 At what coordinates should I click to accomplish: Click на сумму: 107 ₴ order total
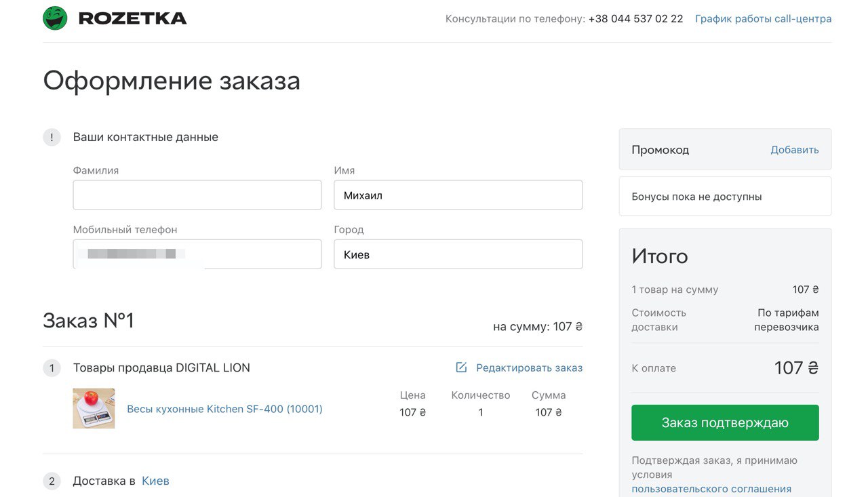pyautogui.click(x=538, y=327)
